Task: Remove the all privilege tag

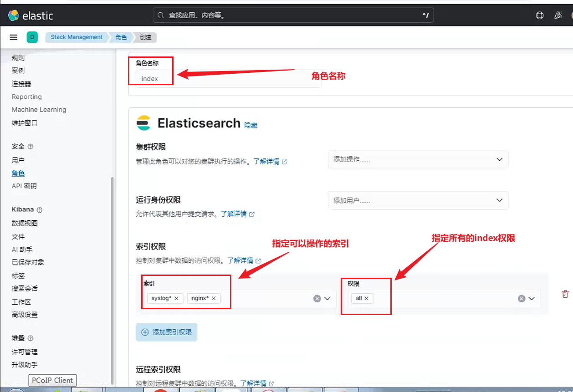Action: [x=366, y=298]
